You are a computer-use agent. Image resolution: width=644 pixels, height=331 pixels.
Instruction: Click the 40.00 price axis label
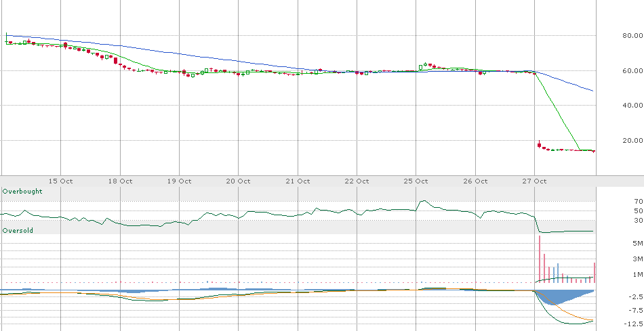point(632,106)
